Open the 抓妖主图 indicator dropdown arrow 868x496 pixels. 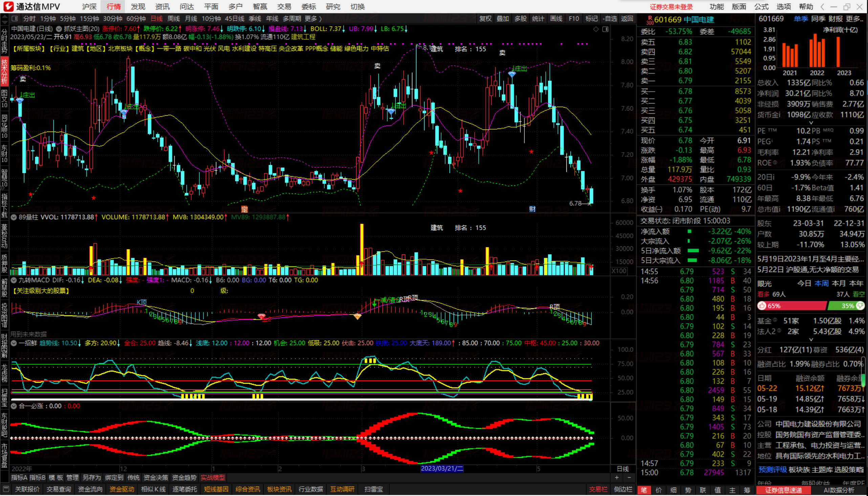click(59, 29)
